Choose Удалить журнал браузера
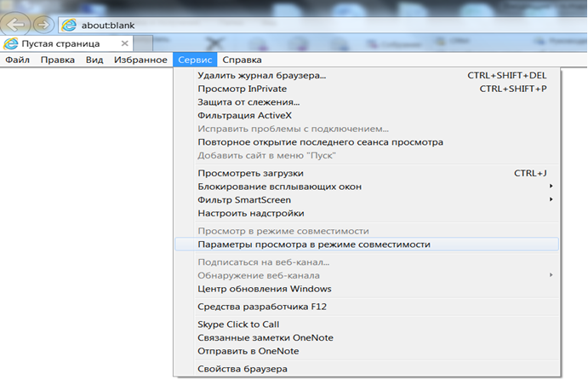Image resolution: width=588 pixels, height=391 pixels. pyautogui.click(x=261, y=76)
